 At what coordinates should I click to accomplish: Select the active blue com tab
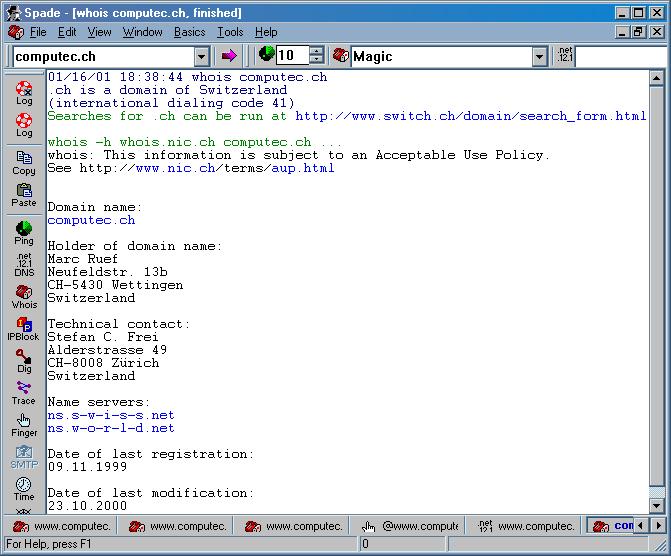[x=612, y=526]
